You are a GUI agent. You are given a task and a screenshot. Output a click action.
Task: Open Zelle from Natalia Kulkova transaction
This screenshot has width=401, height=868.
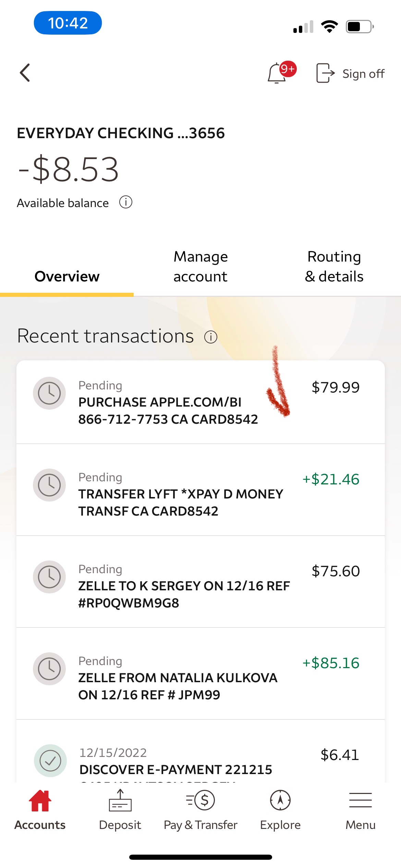(200, 674)
